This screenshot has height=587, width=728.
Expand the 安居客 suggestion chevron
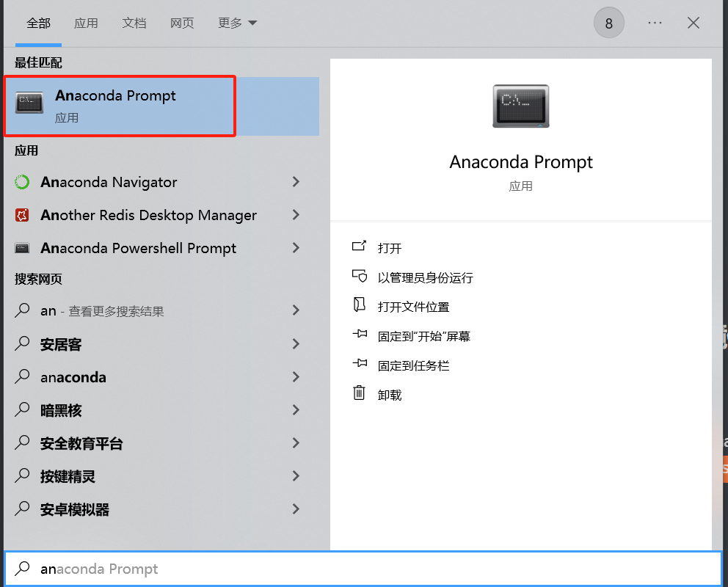pos(296,344)
